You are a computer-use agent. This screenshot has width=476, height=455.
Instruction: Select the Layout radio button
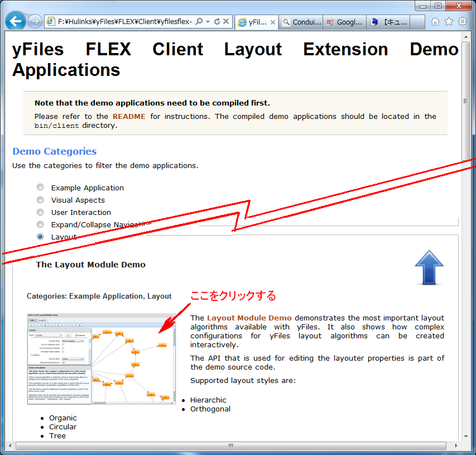(40, 237)
